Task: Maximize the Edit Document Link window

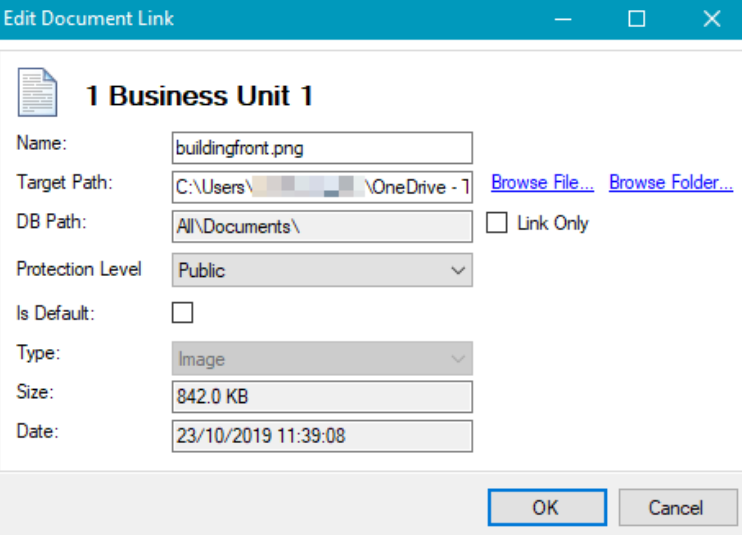Action: click(x=636, y=19)
